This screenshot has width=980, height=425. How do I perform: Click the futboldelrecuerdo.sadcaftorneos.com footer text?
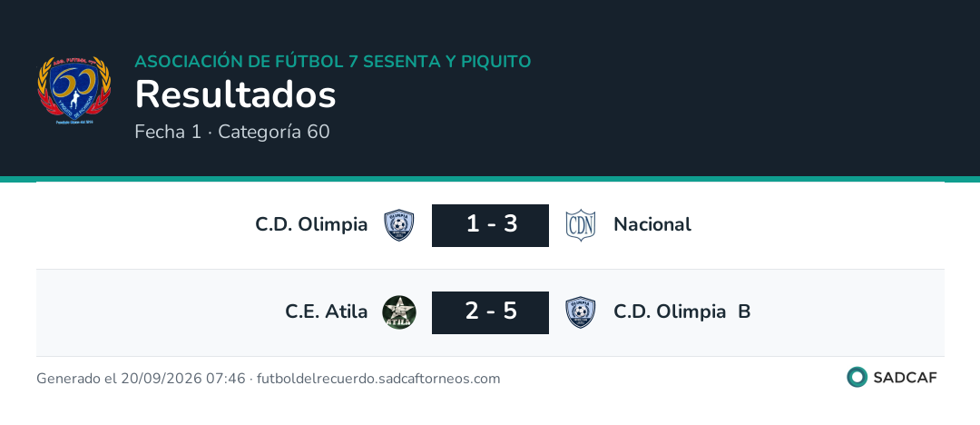378,379
